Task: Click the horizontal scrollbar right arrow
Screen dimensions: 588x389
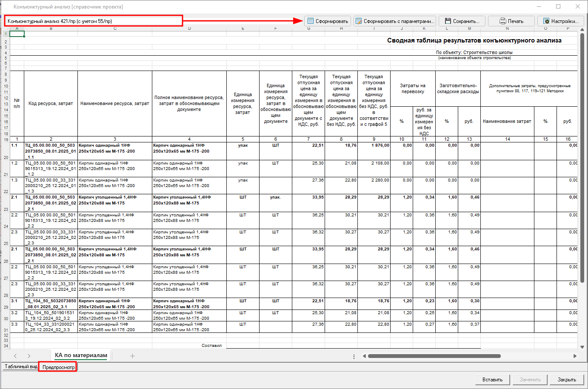Action: point(575,356)
